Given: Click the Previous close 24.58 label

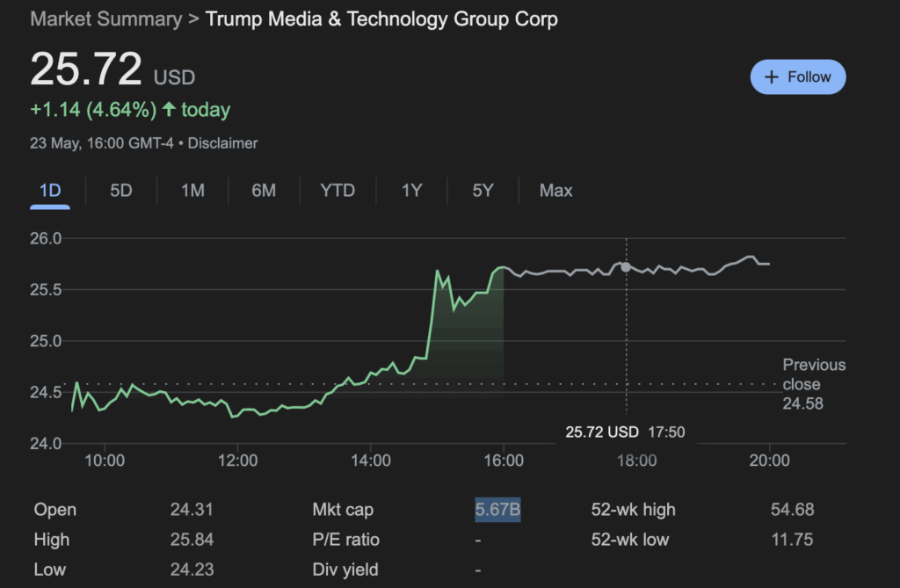Looking at the screenshot, I should click(x=814, y=384).
